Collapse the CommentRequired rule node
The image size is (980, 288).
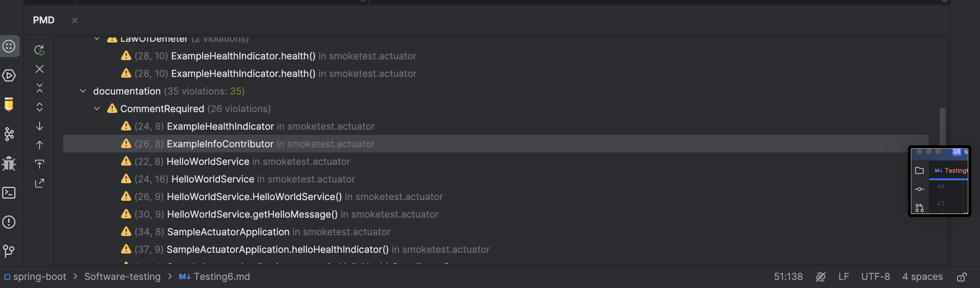tap(97, 109)
